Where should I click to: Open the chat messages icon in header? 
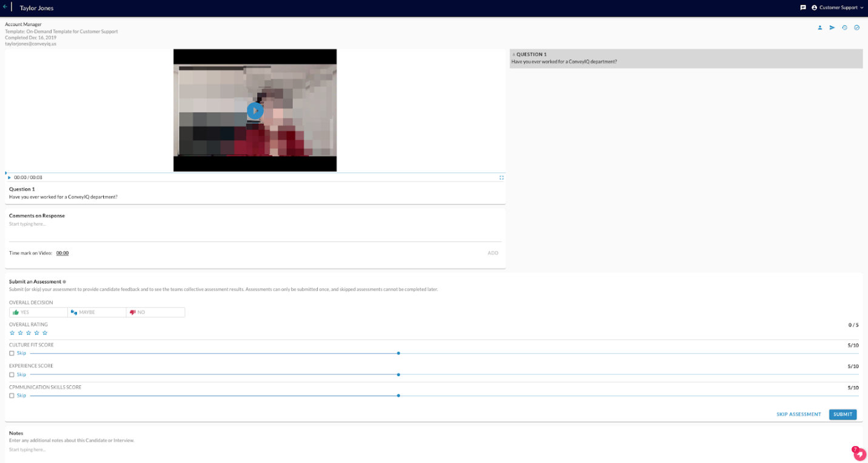pyautogui.click(x=803, y=7)
